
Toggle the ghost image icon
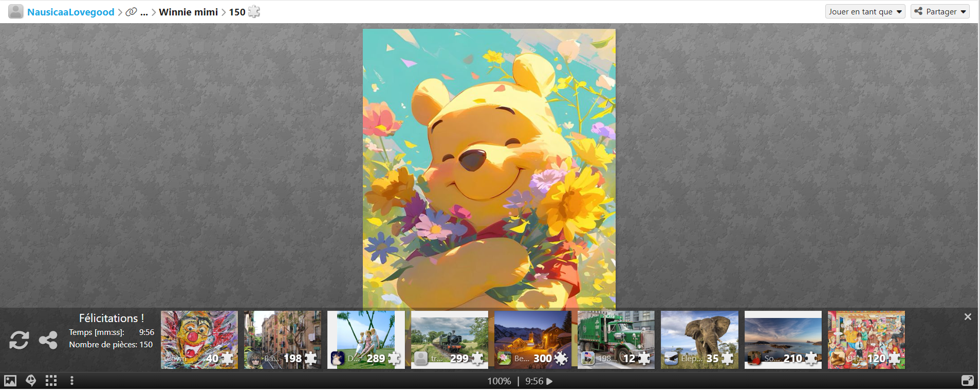31,381
